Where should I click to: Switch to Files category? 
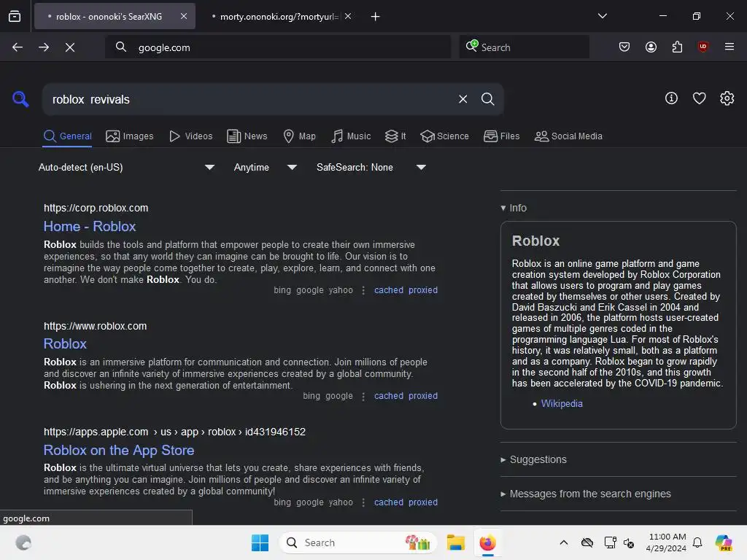(x=501, y=136)
